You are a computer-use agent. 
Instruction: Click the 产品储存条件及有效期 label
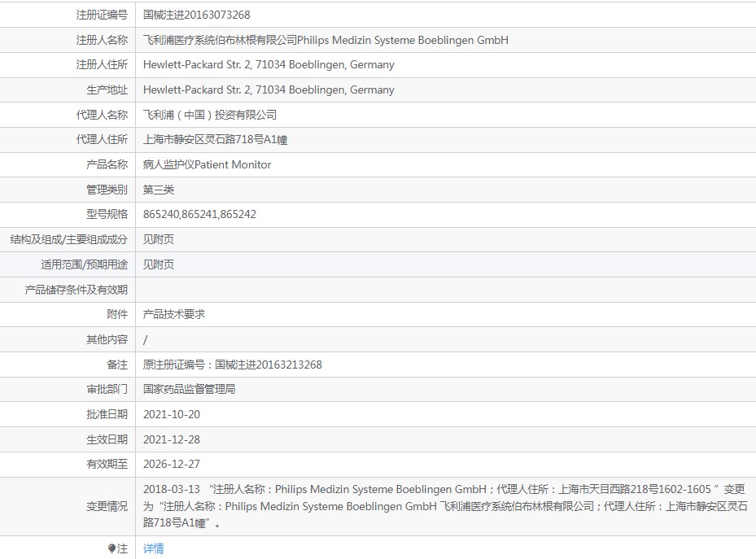tap(76, 290)
